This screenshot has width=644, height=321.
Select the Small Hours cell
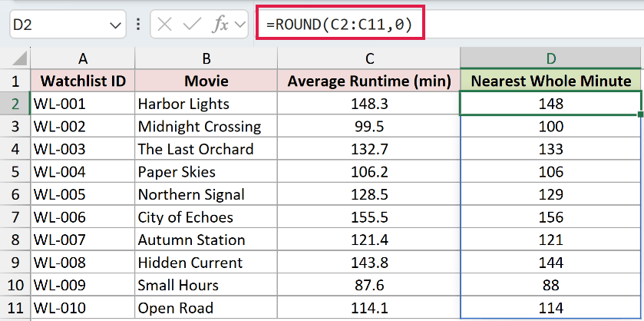pyautogui.click(x=206, y=285)
